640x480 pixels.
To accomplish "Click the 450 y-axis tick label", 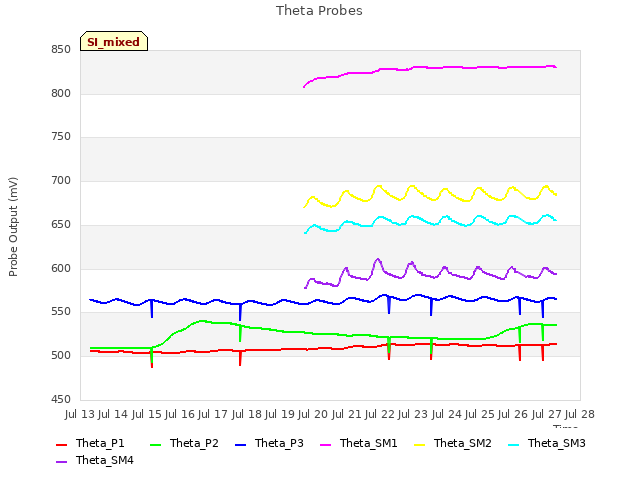I will tap(61, 399).
